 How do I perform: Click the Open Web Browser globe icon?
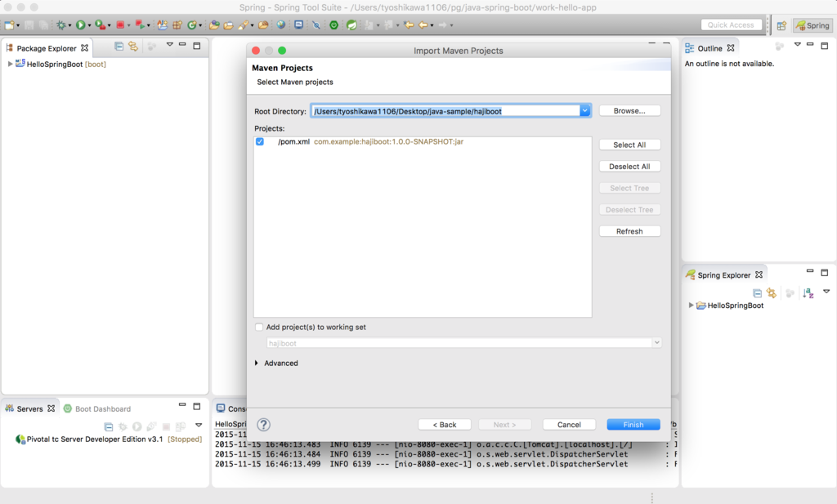click(x=281, y=25)
